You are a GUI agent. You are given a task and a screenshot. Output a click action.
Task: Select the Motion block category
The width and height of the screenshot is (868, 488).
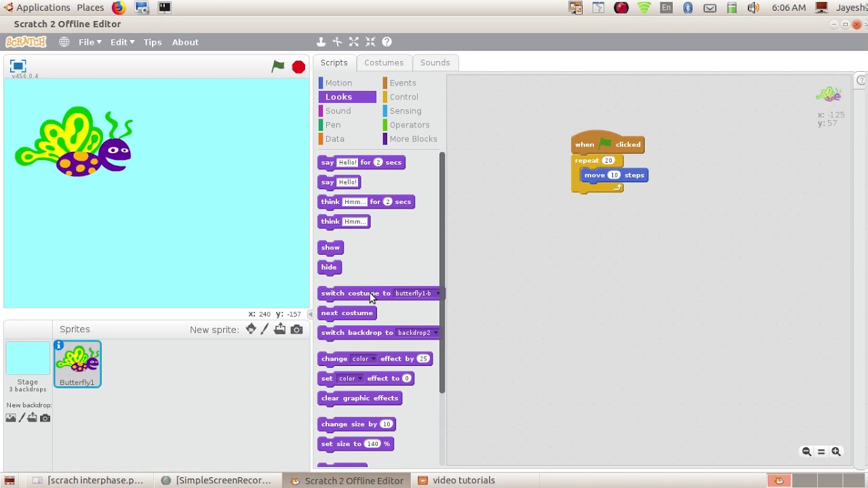[x=338, y=83]
